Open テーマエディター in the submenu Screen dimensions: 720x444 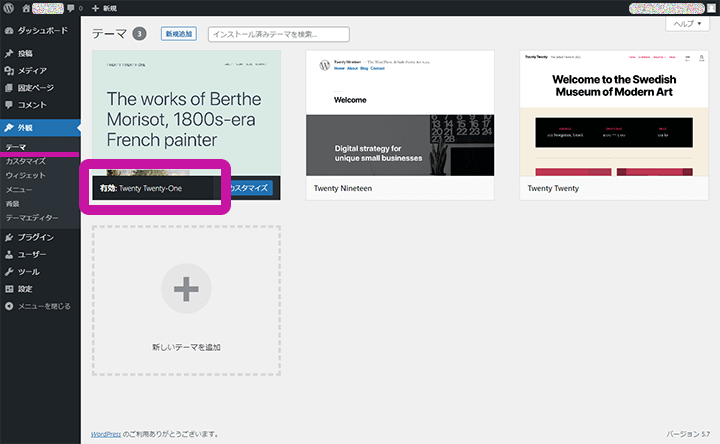pos(32,217)
